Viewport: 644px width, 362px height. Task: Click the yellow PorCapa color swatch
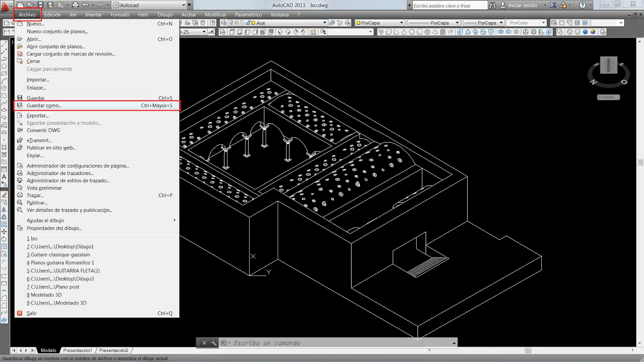click(x=359, y=23)
